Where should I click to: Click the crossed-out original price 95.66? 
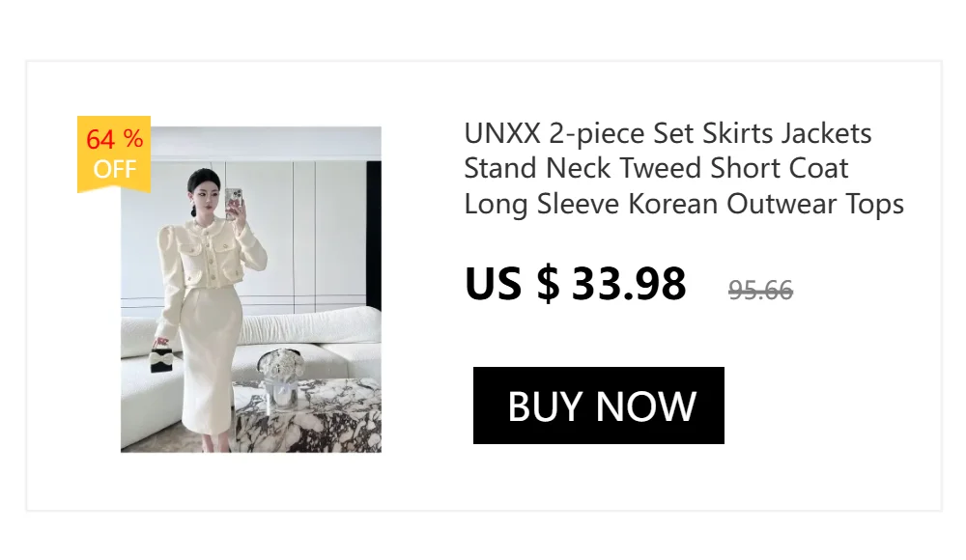point(760,290)
